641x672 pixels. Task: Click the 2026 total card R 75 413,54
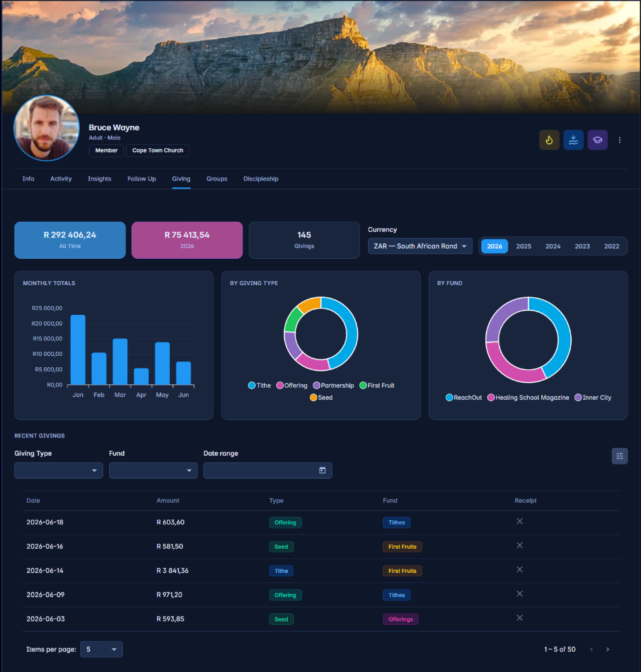(x=187, y=240)
